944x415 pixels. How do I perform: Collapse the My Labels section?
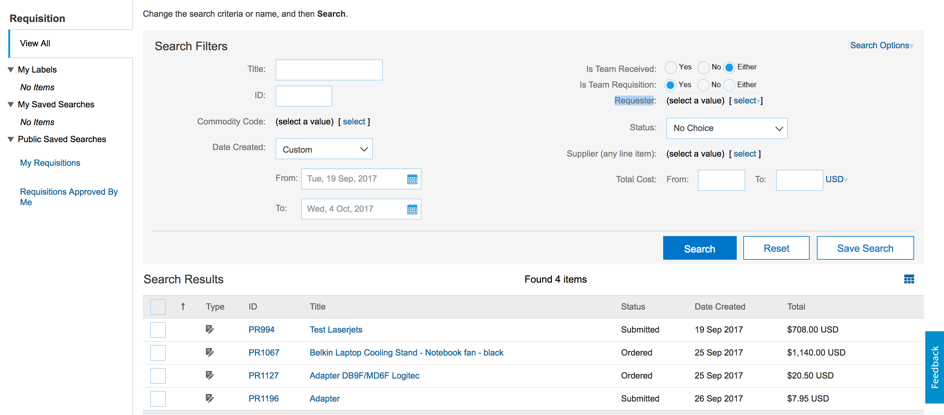[x=11, y=70]
